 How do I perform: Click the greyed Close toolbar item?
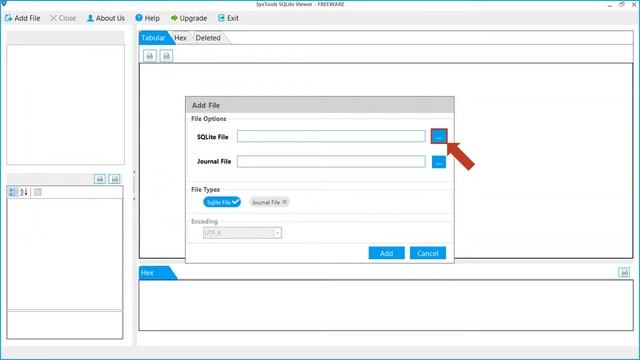(63, 18)
